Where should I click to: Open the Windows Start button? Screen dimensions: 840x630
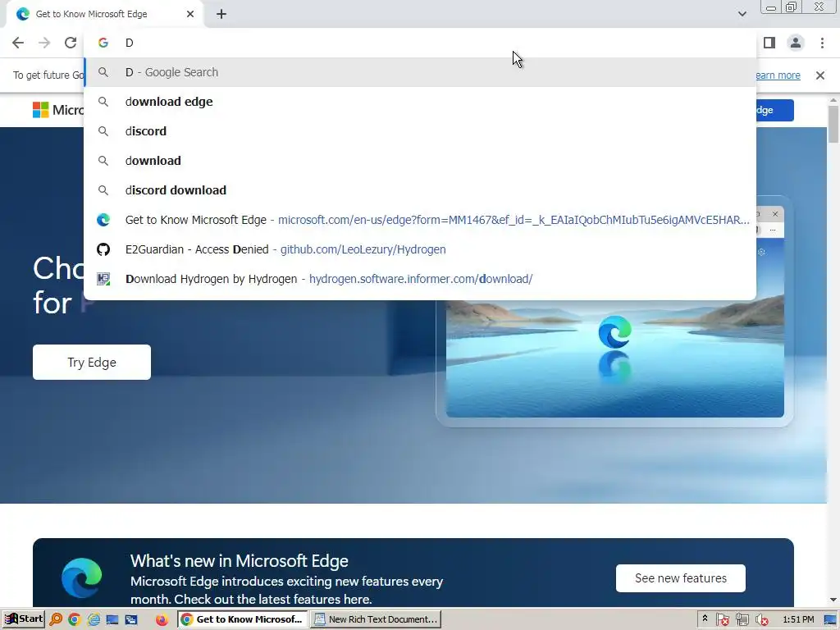(x=23, y=619)
